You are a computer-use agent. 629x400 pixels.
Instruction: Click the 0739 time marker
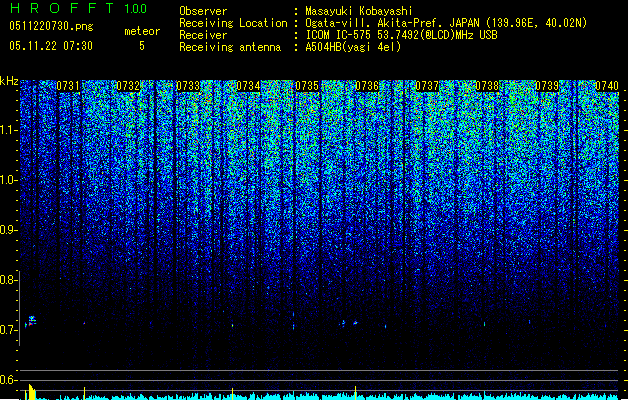tap(547, 86)
